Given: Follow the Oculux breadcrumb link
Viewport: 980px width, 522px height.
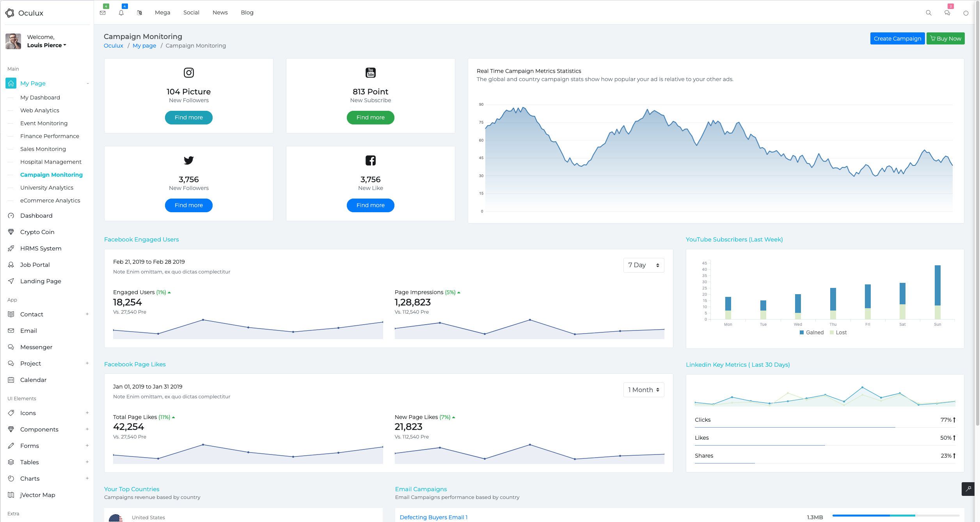Looking at the screenshot, I should 114,46.
